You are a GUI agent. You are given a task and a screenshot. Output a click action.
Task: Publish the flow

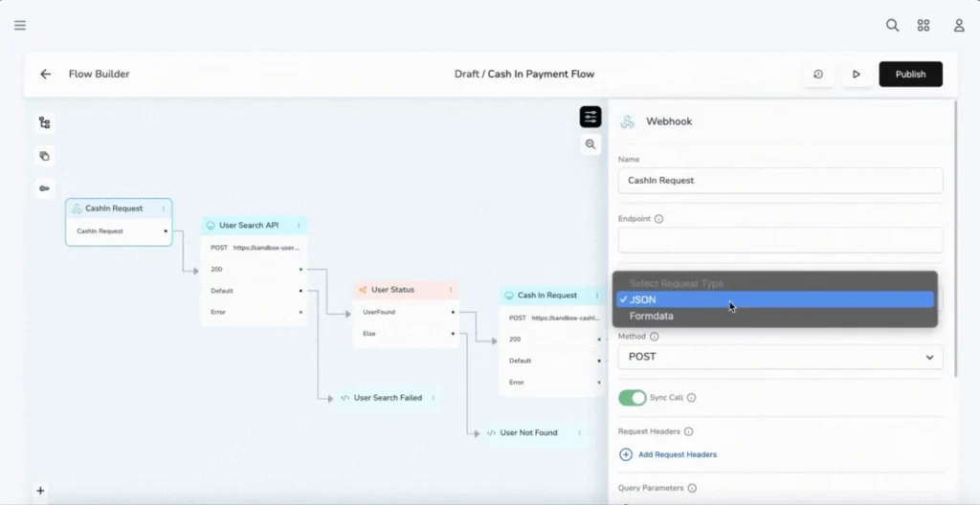(x=910, y=75)
